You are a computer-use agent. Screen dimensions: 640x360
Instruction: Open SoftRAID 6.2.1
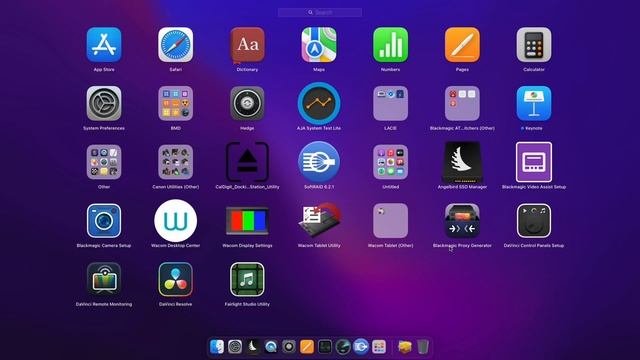point(319,162)
